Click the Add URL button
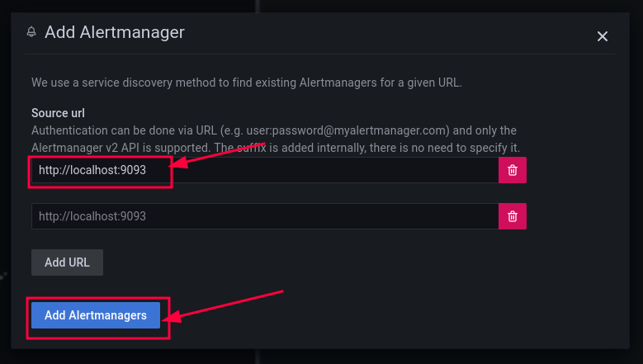Viewport: 643px width, 364px height. [67, 262]
